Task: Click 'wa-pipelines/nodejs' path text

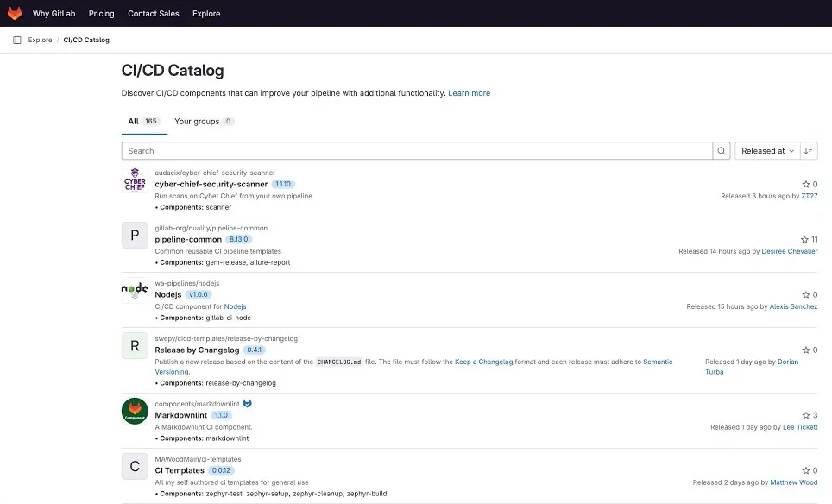Action: (186, 283)
